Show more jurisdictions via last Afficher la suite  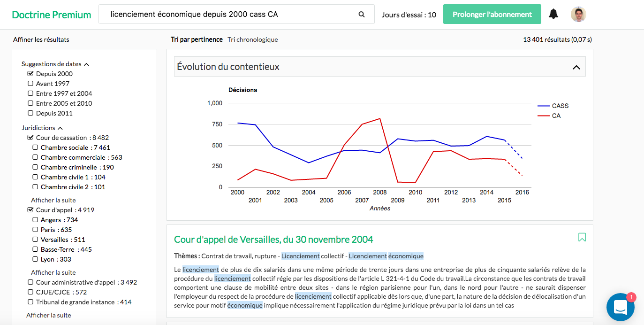pyautogui.click(x=49, y=315)
